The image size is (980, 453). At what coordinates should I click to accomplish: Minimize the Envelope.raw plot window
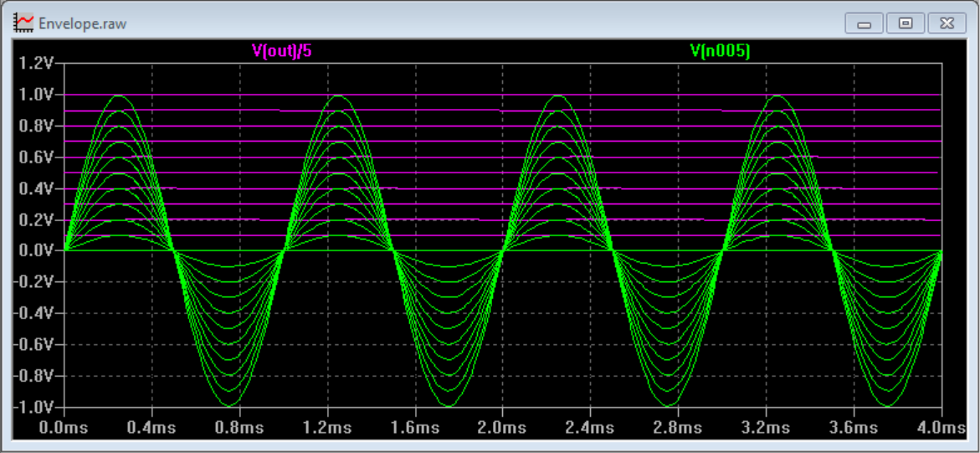pos(865,23)
